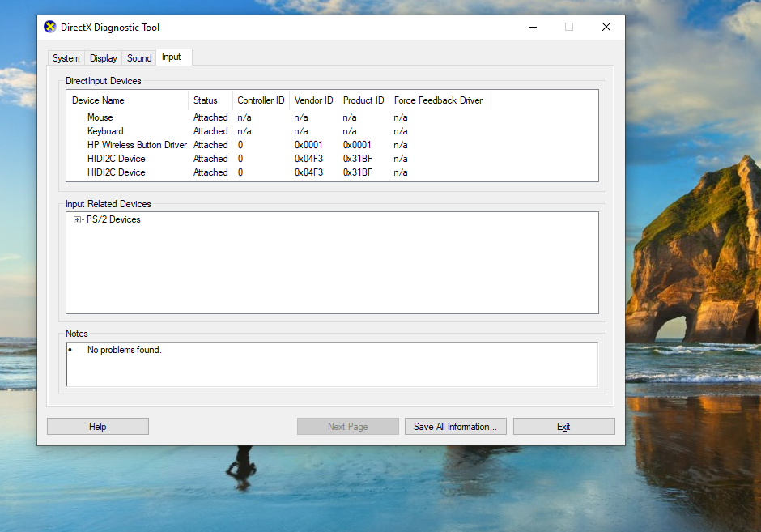Click the Force Feedback Driver column header
This screenshot has height=532, width=761.
coord(438,100)
